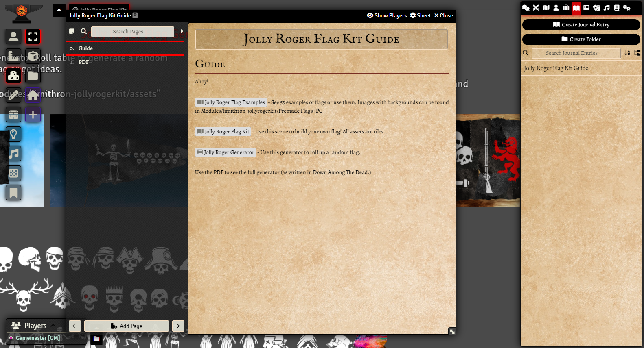Screen dimensions: 644x348
Task: Select the Measurement ruler tool
Action: [13, 56]
